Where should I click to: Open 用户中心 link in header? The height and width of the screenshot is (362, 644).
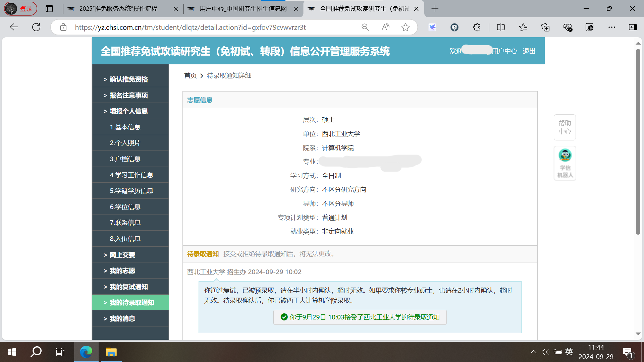504,51
